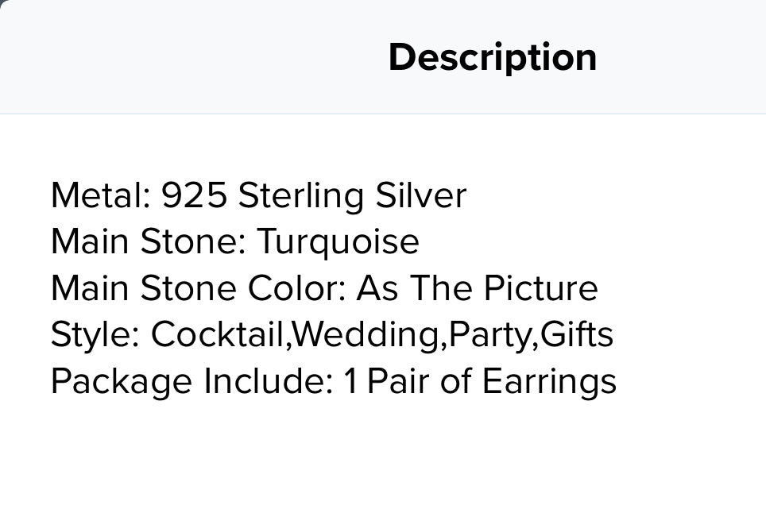Click the "Main Stone:" label on second line
Image resolution: width=766 pixels, height=532 pixels.
coord(149,241)
